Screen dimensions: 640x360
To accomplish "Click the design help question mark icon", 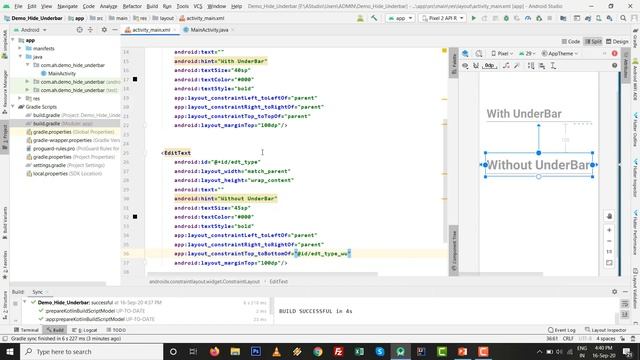I will tap(614, 66).
